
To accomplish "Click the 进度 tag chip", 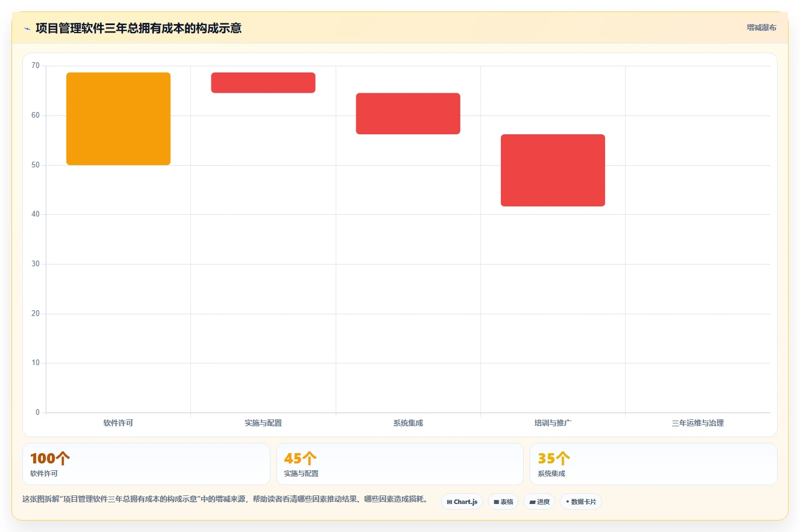I will (x=539, y=502).
